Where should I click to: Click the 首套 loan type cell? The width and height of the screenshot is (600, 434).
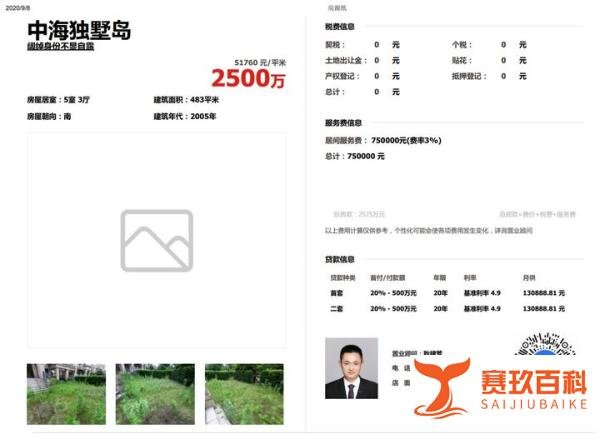pos(337,293)
